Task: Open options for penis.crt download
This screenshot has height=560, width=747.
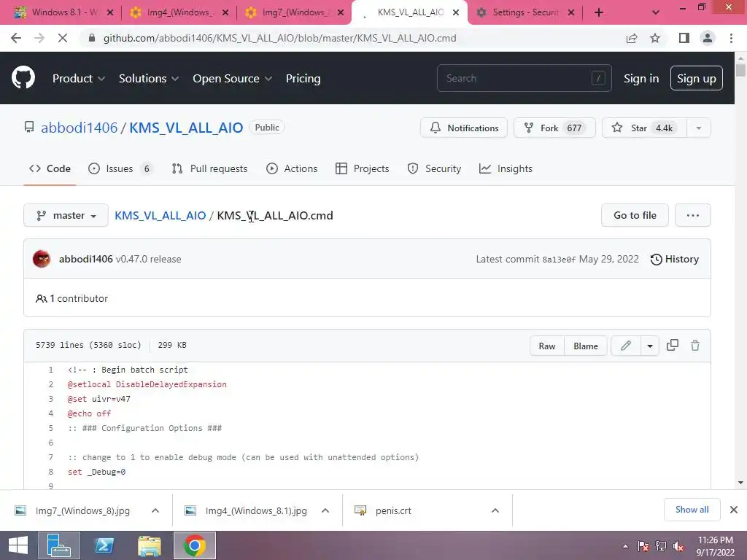Action: (x=495, y=510)
